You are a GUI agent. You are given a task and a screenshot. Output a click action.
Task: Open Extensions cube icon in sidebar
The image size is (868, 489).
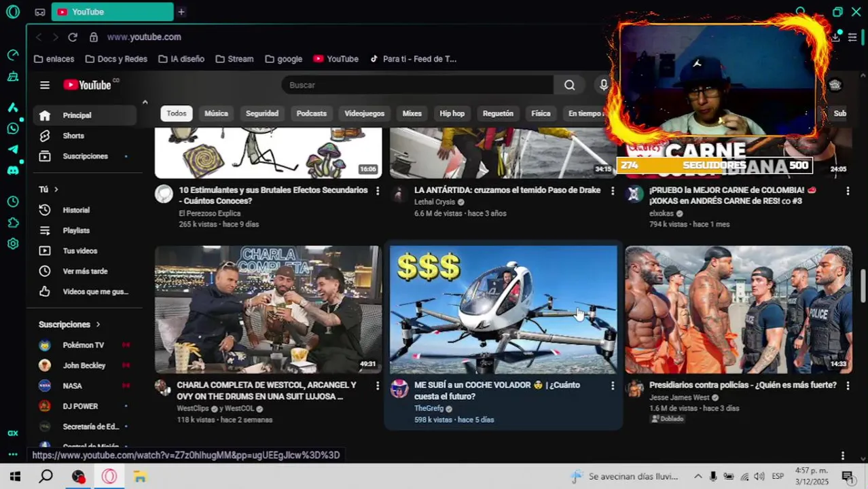[x=12, y=223]
